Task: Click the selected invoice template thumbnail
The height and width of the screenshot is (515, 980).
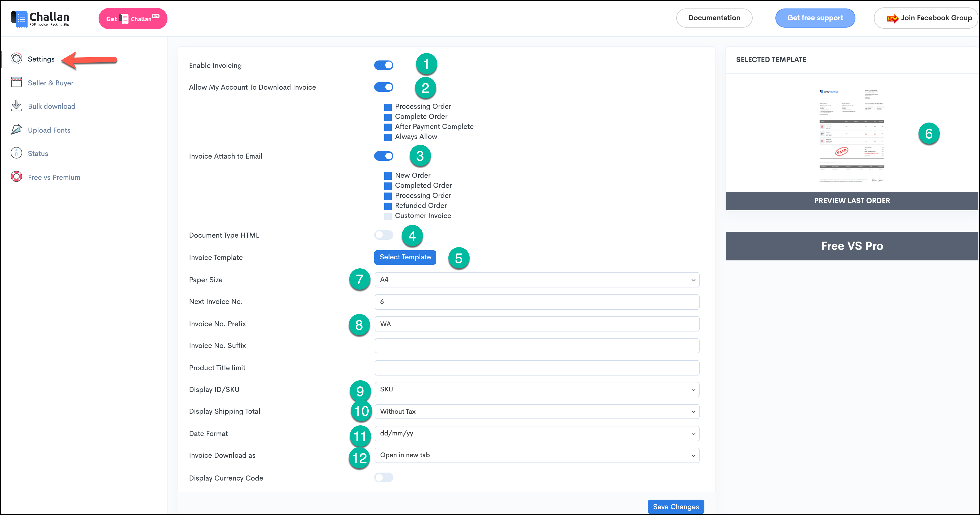Action: [851, 136]
